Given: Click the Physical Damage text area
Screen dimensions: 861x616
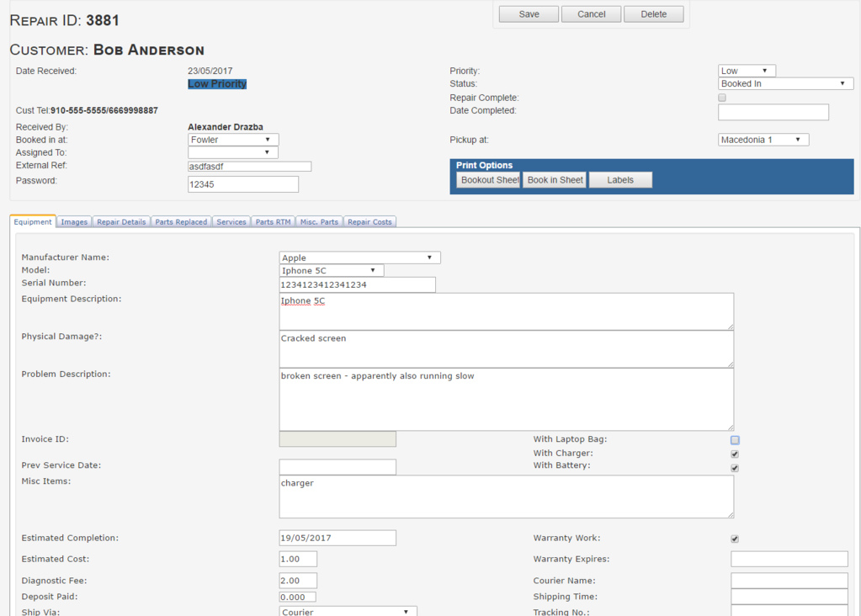Looking at the screenshot, I should 507,349.
